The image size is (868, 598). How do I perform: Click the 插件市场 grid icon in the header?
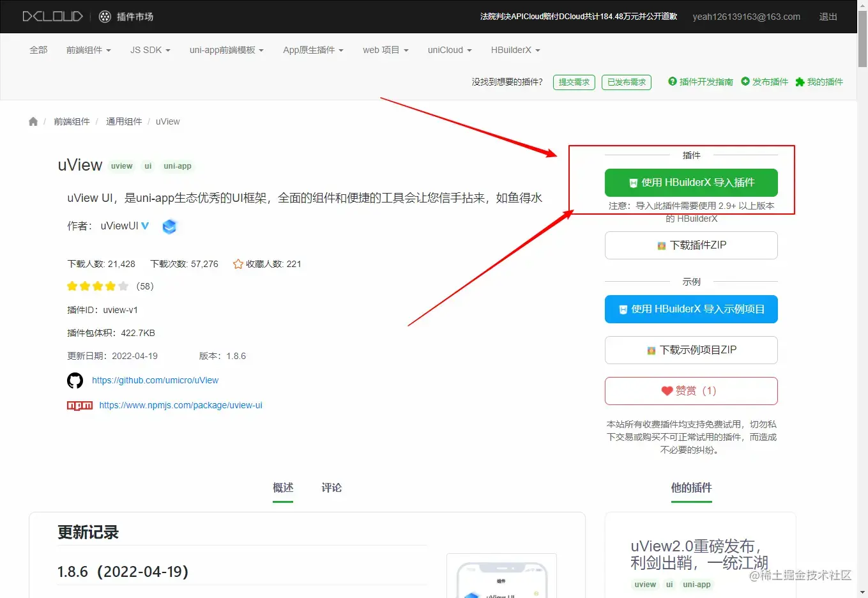[x=104, y=16]
